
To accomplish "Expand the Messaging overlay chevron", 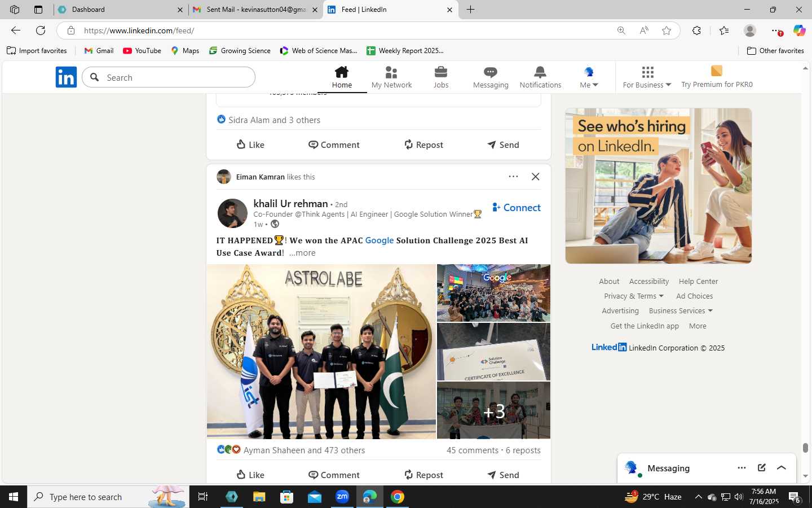I will [782, 467].
